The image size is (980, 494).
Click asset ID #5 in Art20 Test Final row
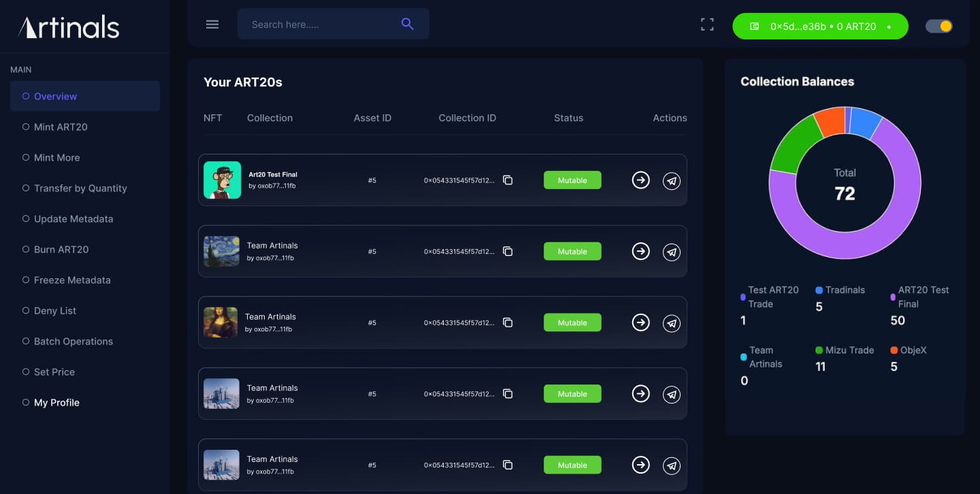pyautogui.click(x=372, y=180)
